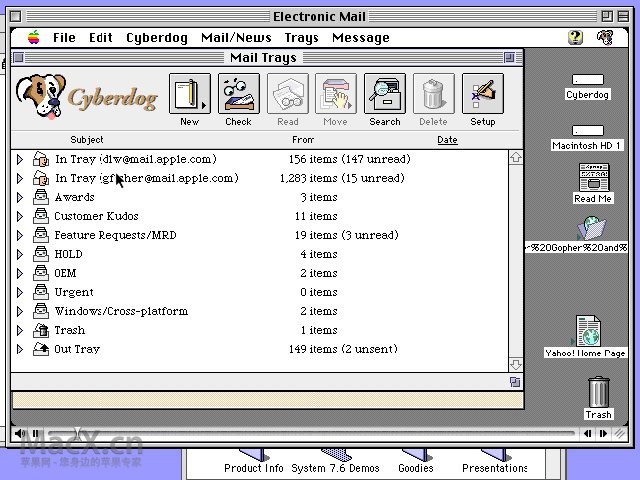Screen dimensions: 640x480
Task: Click the tray list scroll down arrow
Action: (516, 364)
